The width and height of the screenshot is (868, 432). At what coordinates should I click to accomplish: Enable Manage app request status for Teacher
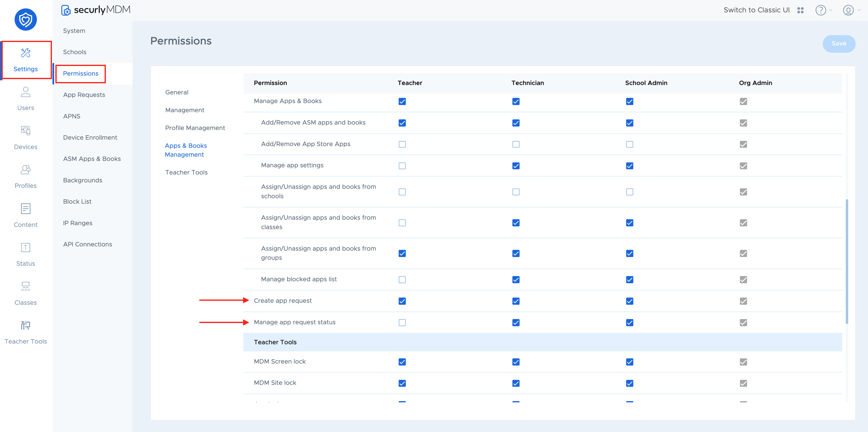click(402, 322)
